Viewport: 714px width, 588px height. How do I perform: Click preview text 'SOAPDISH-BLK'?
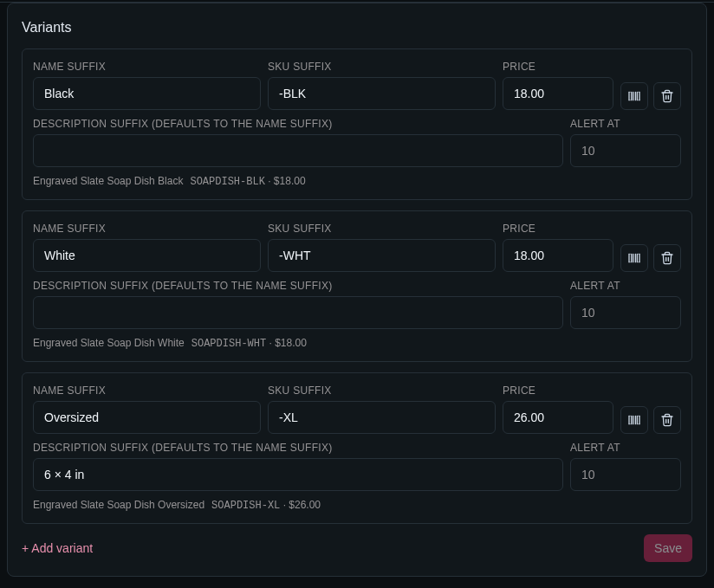pos(228,181)
